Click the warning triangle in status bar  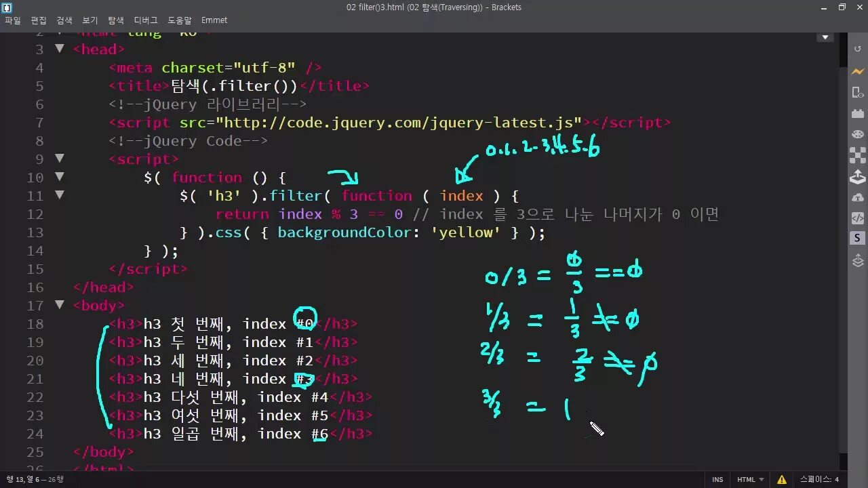[x=782, y=479]
